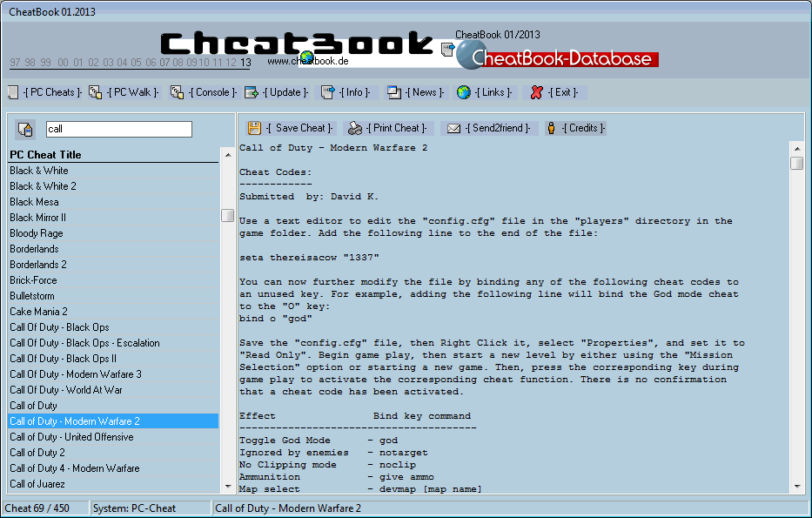Click the cheat list scroll-up arrow
This screenshot has height=518, width=812.
pyautogui.click(x=228, y=155)
